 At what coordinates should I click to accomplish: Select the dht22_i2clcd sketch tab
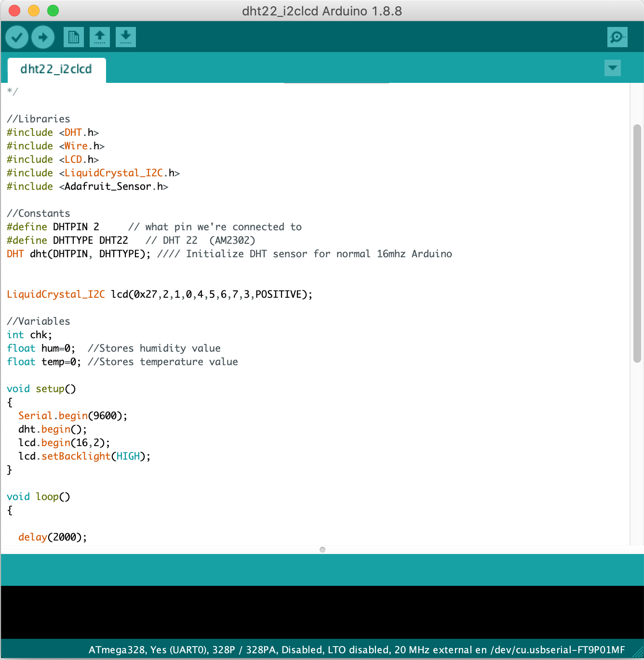(56, 69)
